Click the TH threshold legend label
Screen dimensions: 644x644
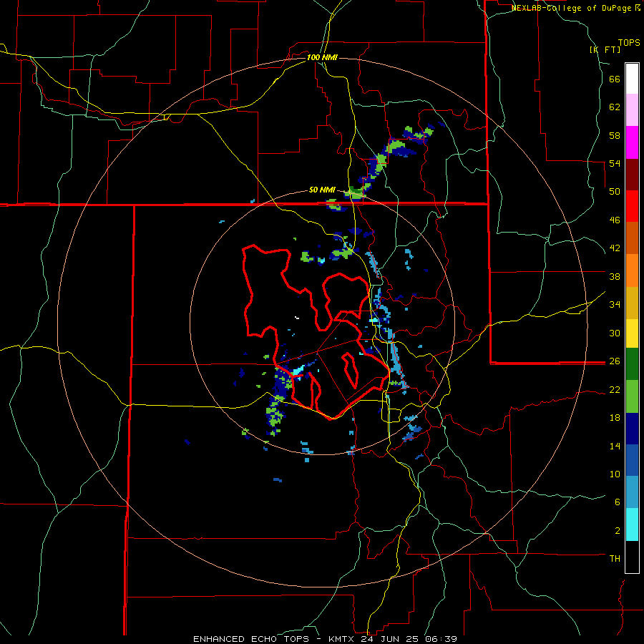pos(615,558)
